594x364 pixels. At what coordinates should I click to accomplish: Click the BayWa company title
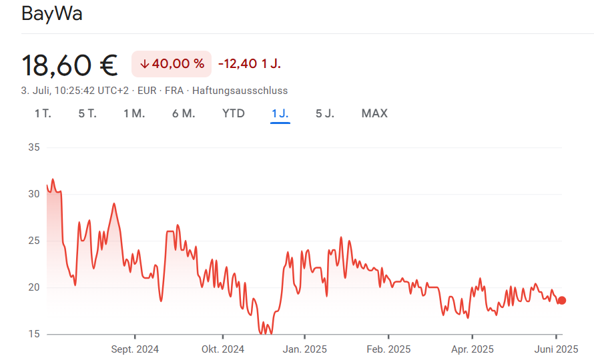point(52,14)
